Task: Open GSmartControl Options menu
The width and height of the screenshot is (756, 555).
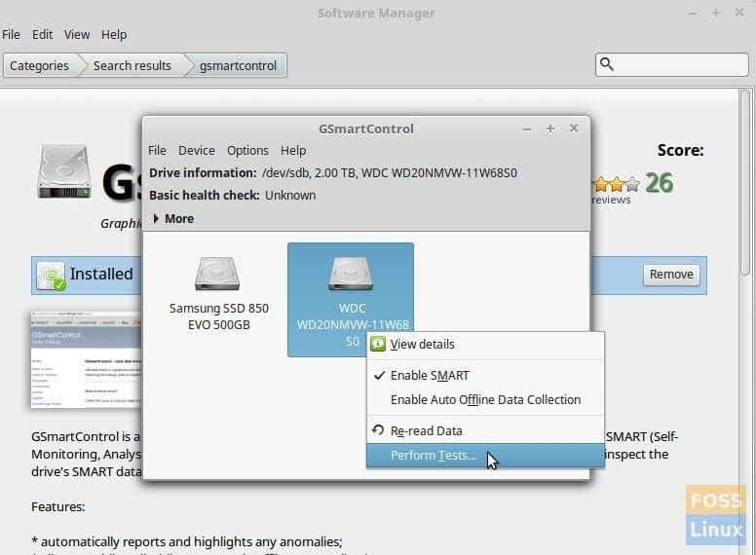Action: point(247,151)
